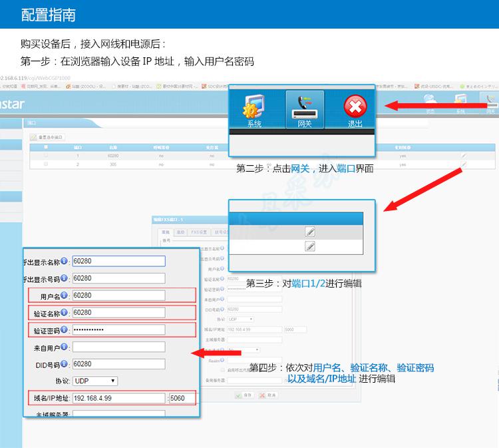499x448 pixels.
Task: Switch to the 高级 tab of the edit dialog
Action: click(x=180, y=232)
